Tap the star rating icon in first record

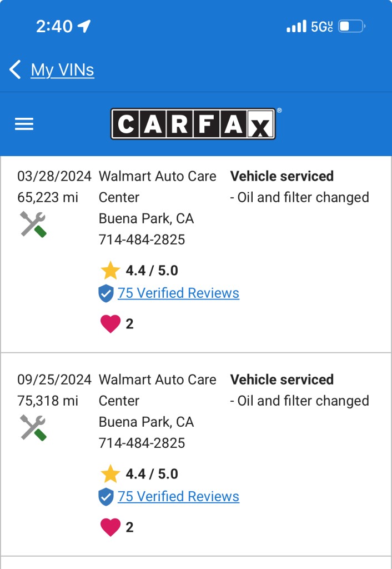[110, 271]
